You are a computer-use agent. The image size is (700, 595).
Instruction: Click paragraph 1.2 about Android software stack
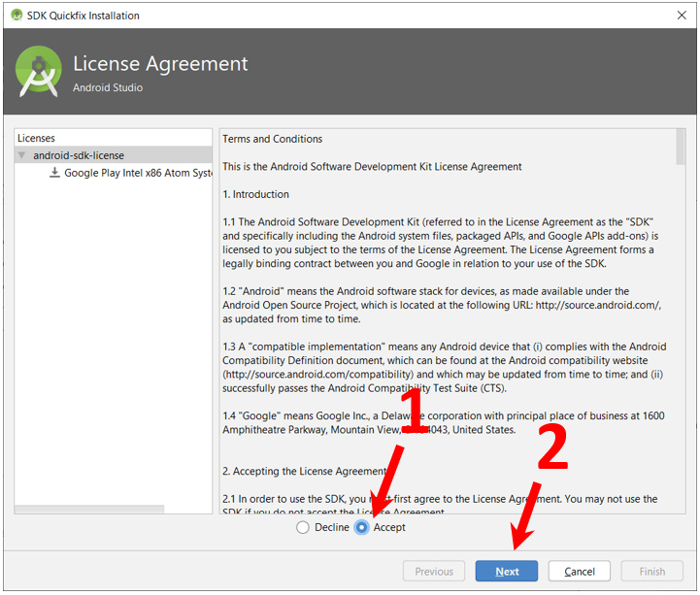pos(442,305)
